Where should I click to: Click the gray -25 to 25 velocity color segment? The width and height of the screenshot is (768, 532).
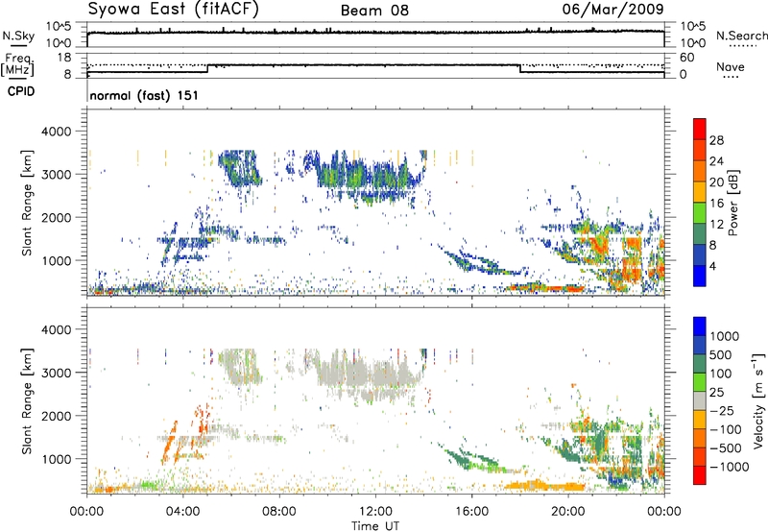tap(700, 401)
